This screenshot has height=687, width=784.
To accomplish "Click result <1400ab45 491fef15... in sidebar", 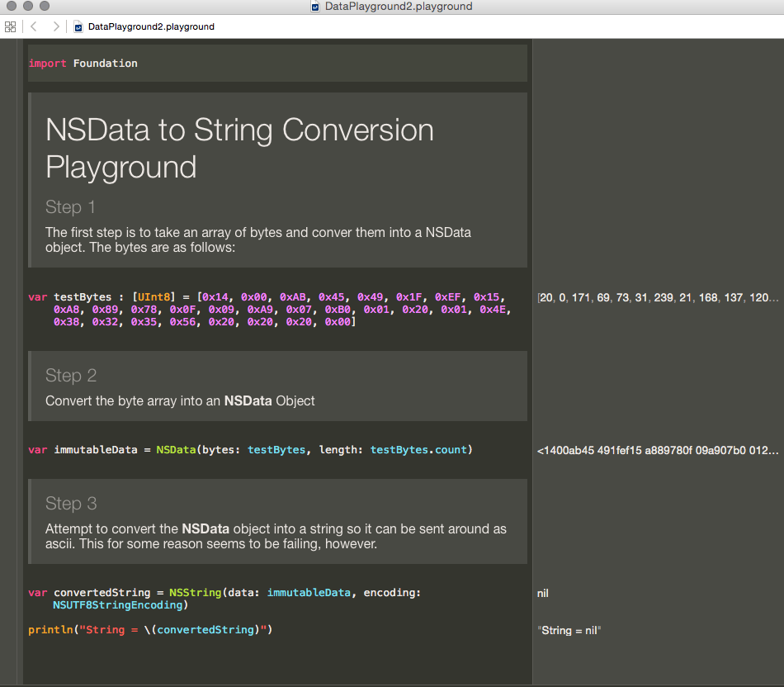I will coord(658,450).
